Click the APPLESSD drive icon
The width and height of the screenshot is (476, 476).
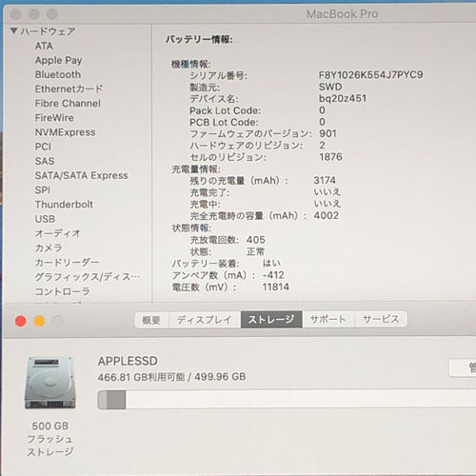tap(50, 383)
